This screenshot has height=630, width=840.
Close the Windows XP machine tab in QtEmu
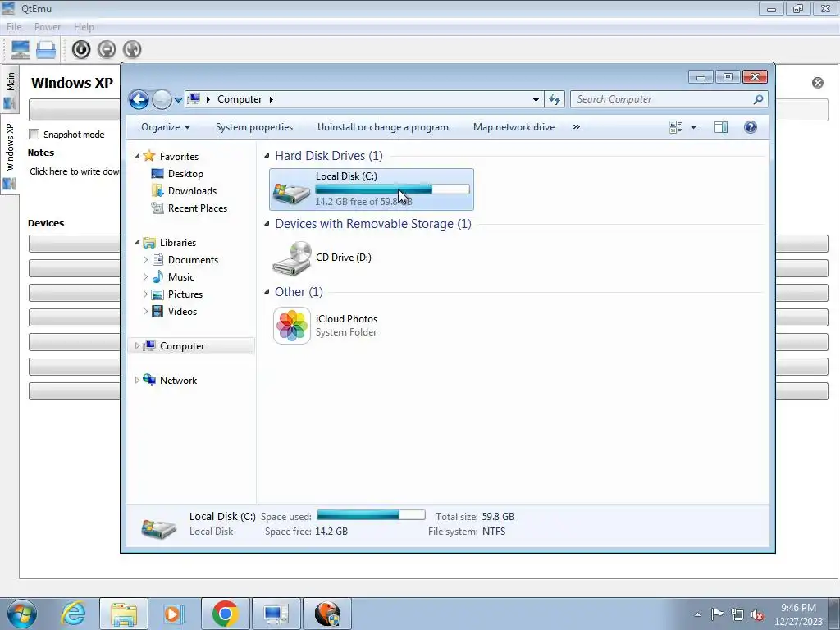click(x=818, y=83)
